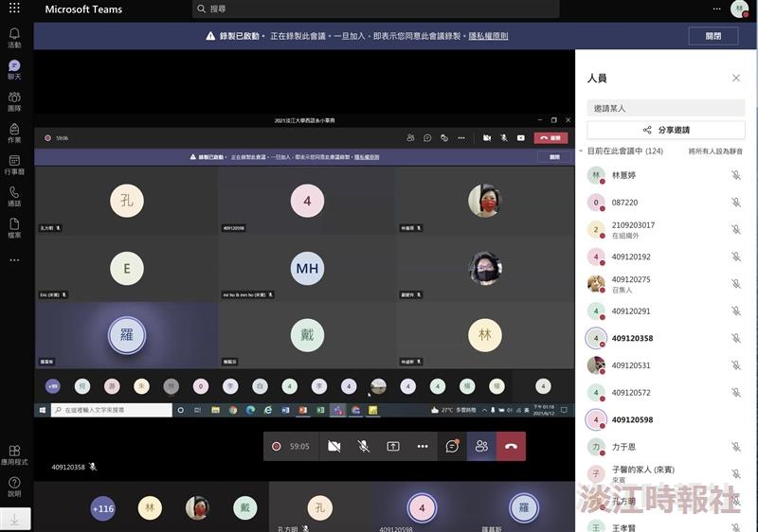The image size is (758, 532).
Task: Select participant 子馨的家人 (來賓)
Action: tap(666, 474)
